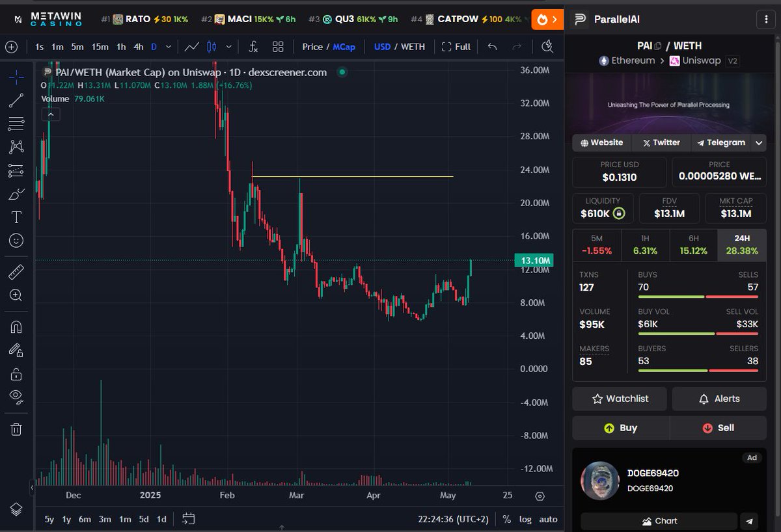This screenshot has width=781, height=532.
Task: Select the 1s timeframe
Action: 40,47
